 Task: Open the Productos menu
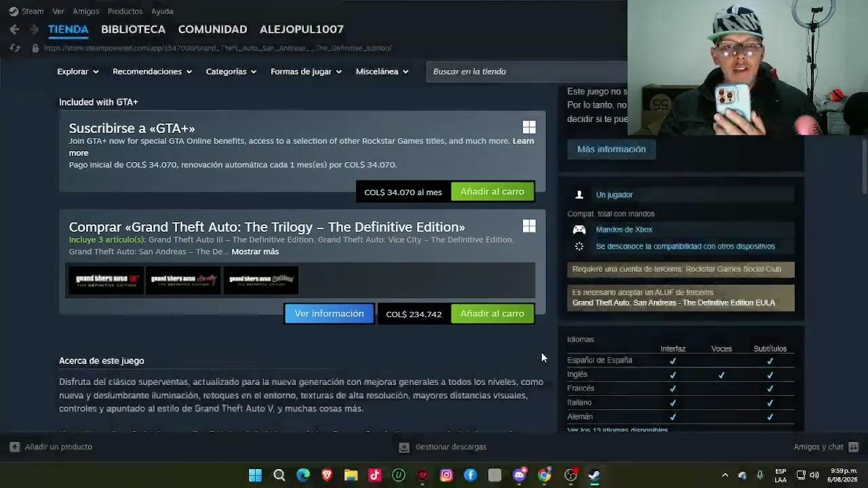[125, 11]
